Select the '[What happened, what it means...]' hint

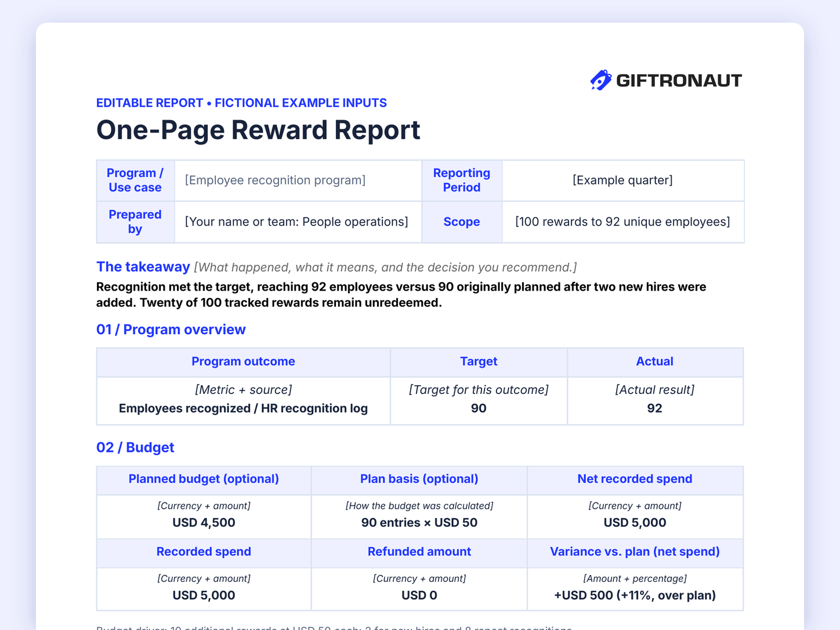[385, 267]
